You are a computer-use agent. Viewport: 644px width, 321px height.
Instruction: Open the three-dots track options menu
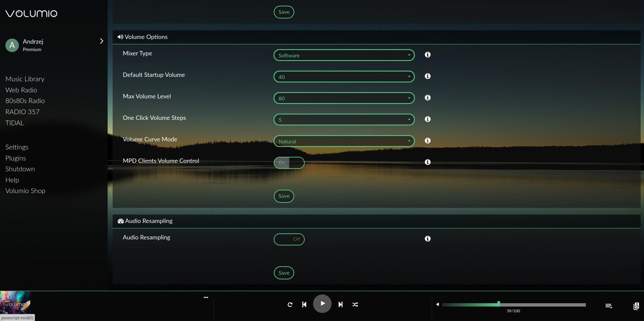point(206,297)
